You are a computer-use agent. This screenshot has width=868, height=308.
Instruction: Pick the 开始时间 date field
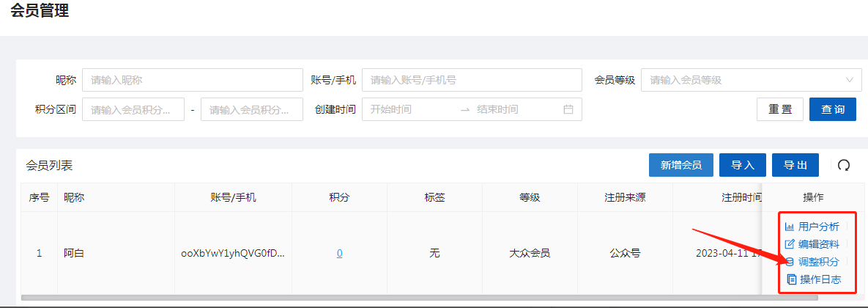(x=409, y=109)
